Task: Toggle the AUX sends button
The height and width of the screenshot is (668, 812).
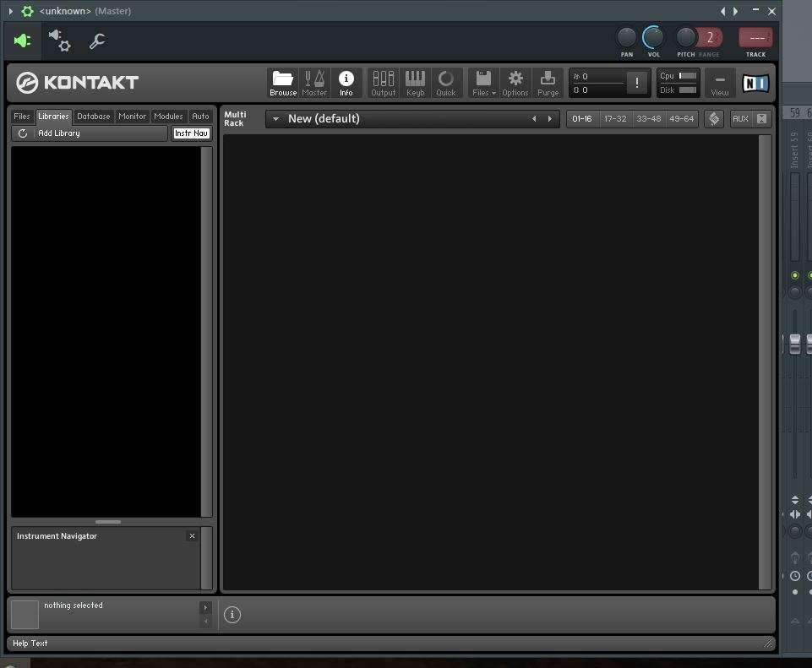Action: pyautogui.click(x=740, y=118)
